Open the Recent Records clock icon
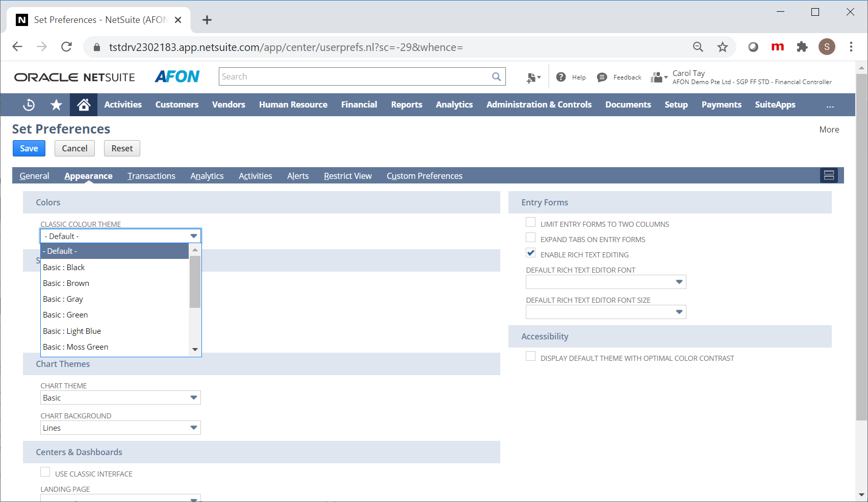This screenshot has width=868, height=502. (29, 104)
